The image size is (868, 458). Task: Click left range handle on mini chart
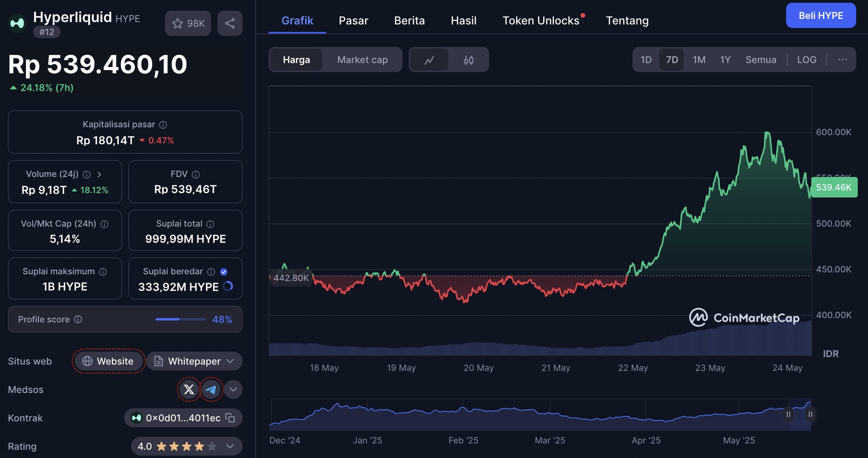point(788,414)
